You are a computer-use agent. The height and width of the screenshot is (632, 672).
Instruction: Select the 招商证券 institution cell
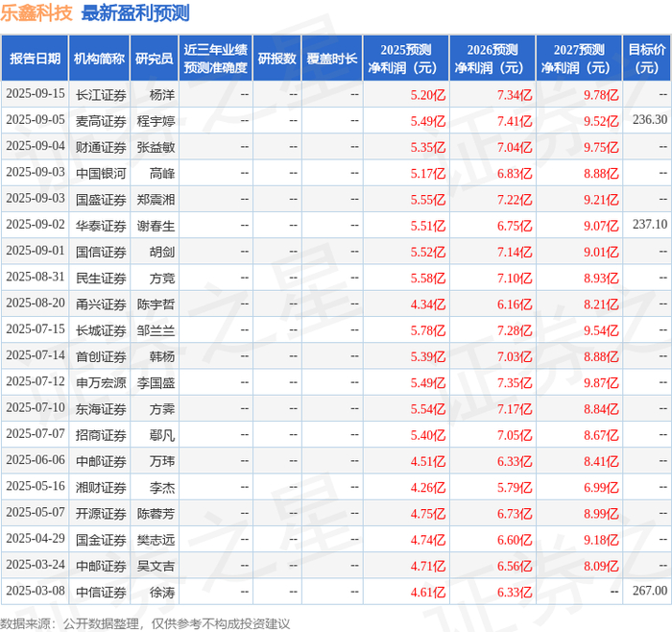(101, 435)
